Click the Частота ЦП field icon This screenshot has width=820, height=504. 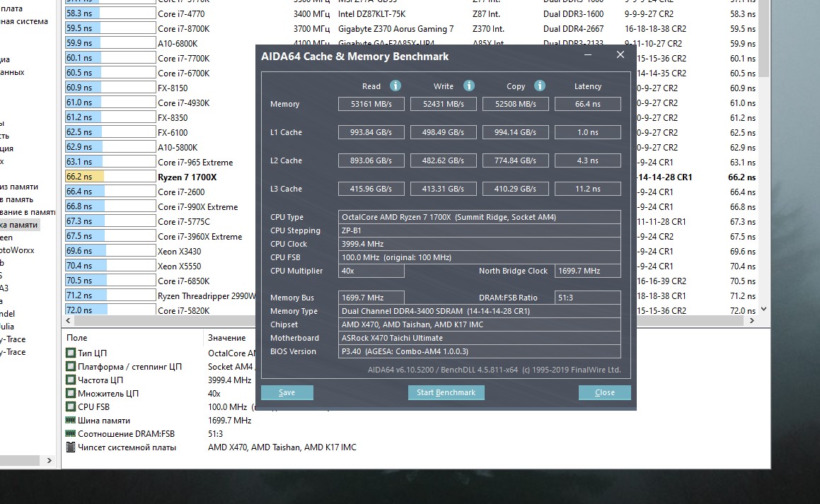coord(71,380)
